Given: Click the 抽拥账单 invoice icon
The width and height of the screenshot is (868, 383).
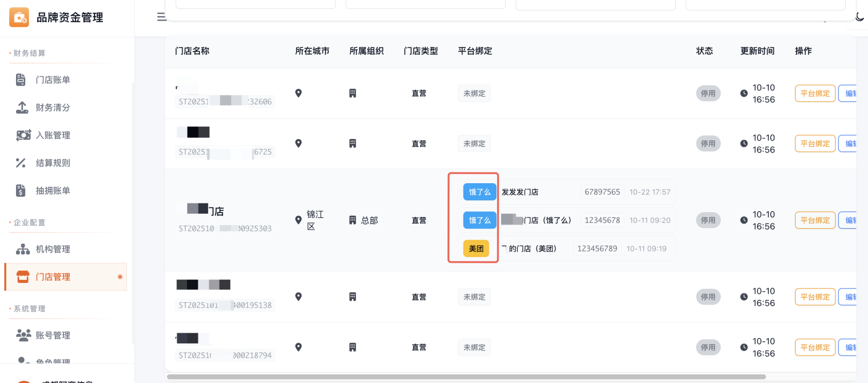Looking at the screenshot, I should click(21, 191).
